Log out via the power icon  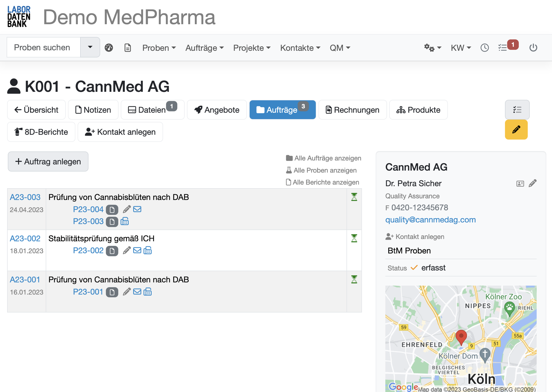533,47
